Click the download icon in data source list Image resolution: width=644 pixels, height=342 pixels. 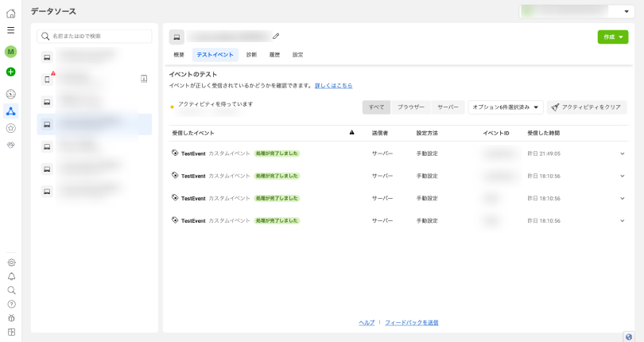(x=144, y=79)
